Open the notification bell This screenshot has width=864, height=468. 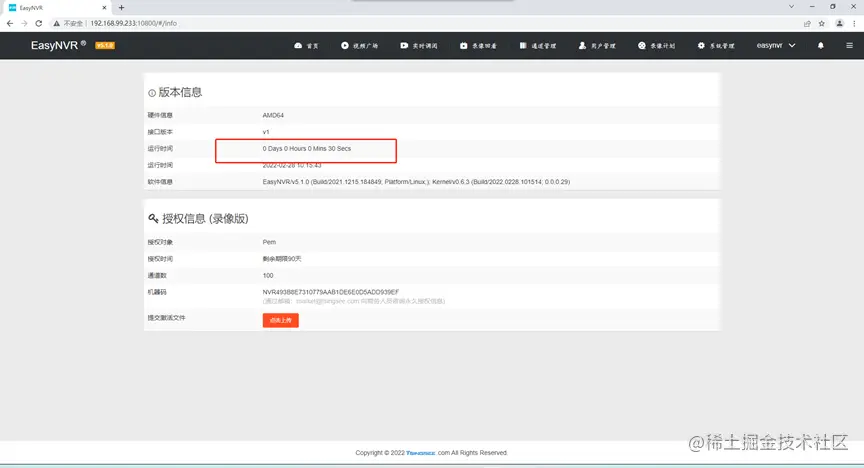pos(820,46)
